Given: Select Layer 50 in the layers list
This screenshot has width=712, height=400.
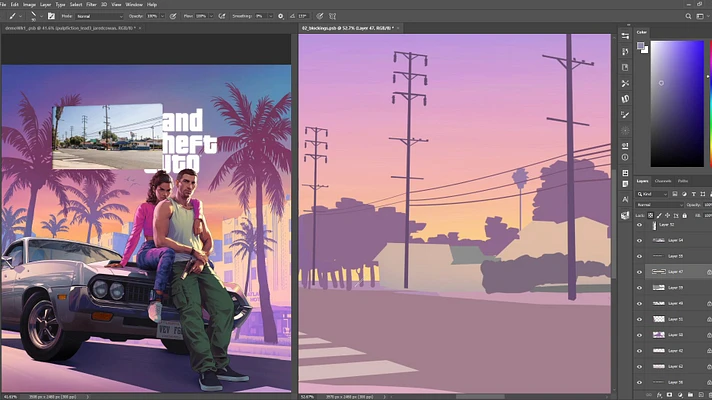Looking at the screenshot, I should coord(673,335).
